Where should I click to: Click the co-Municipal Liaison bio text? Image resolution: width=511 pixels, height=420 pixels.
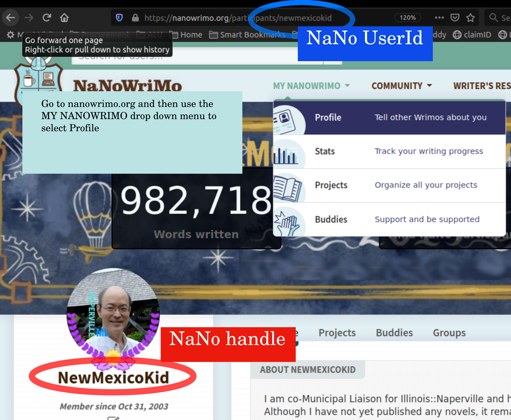[x=387, y=405]
